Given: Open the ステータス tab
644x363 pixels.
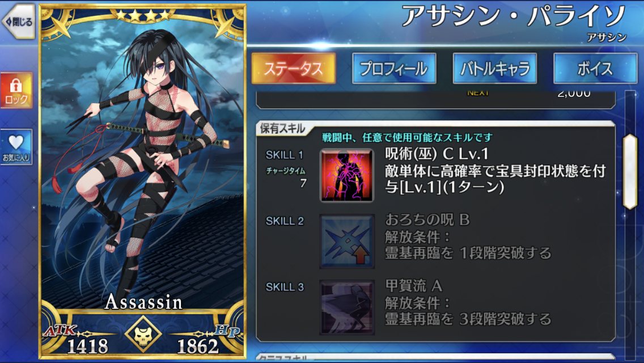Looking at the screenshot, I should point(294,68).
